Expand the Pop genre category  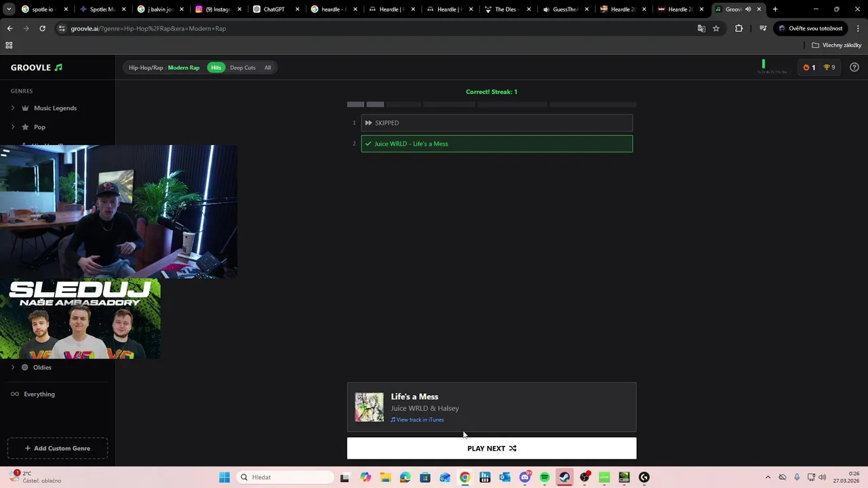click(13, 127)
